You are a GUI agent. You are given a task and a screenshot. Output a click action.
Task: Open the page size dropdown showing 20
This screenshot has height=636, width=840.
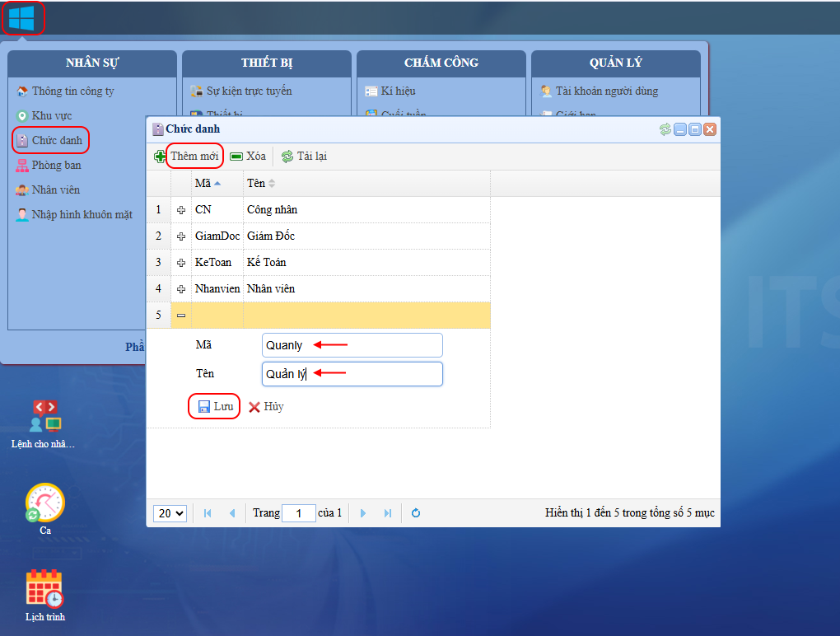coord(170,513)
